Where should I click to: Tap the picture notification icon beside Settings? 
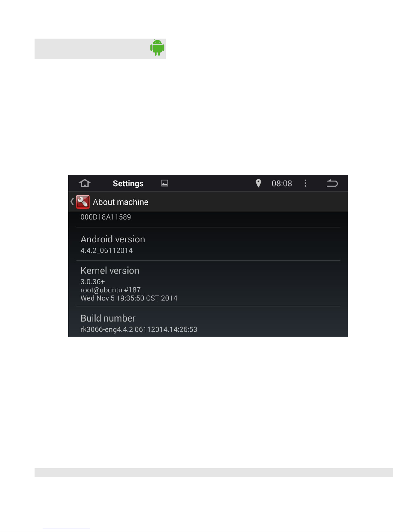(165, 183)
